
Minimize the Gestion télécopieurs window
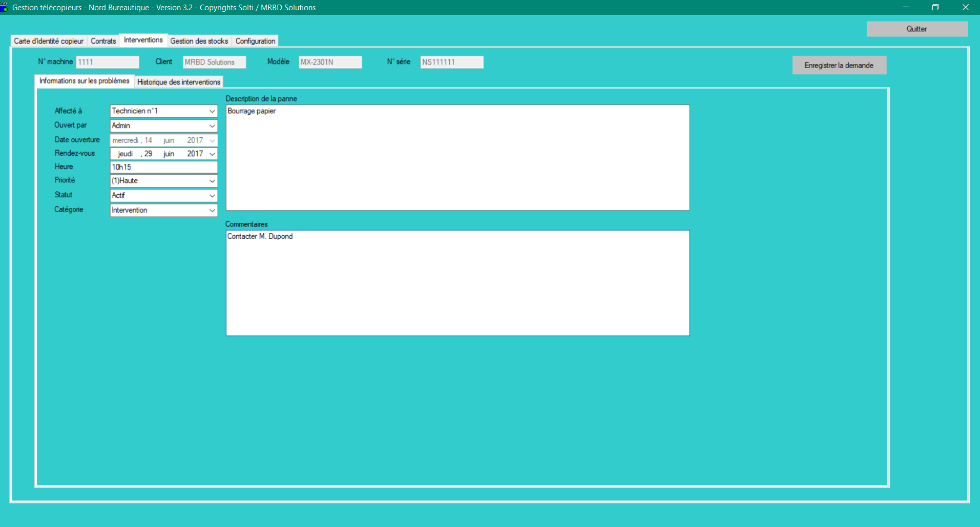coord(906,7)
